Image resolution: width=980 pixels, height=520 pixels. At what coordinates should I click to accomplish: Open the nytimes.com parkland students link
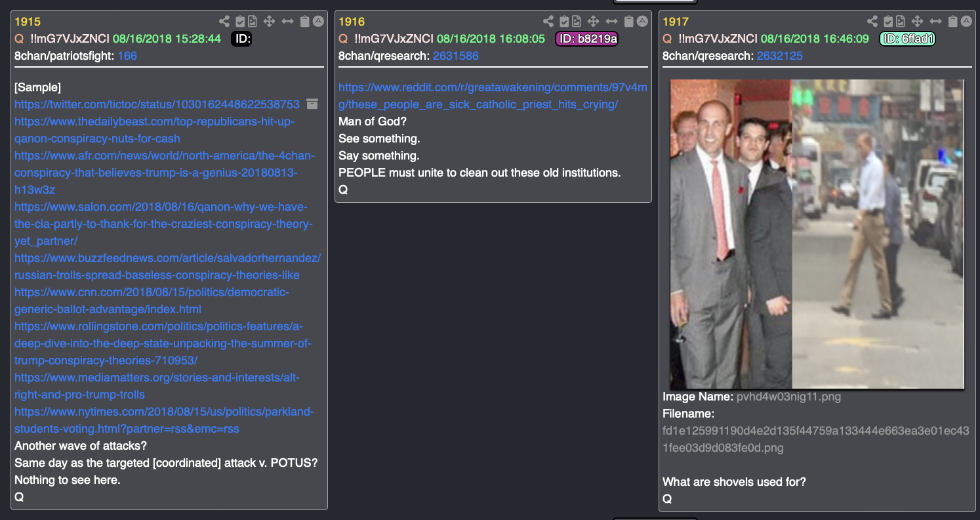click(x=165, y=420)
